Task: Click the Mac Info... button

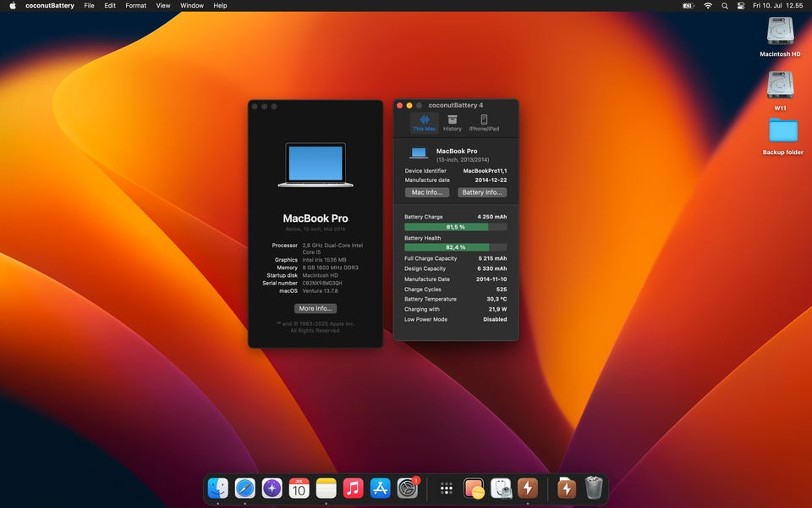Action: (x=426, y=192)
